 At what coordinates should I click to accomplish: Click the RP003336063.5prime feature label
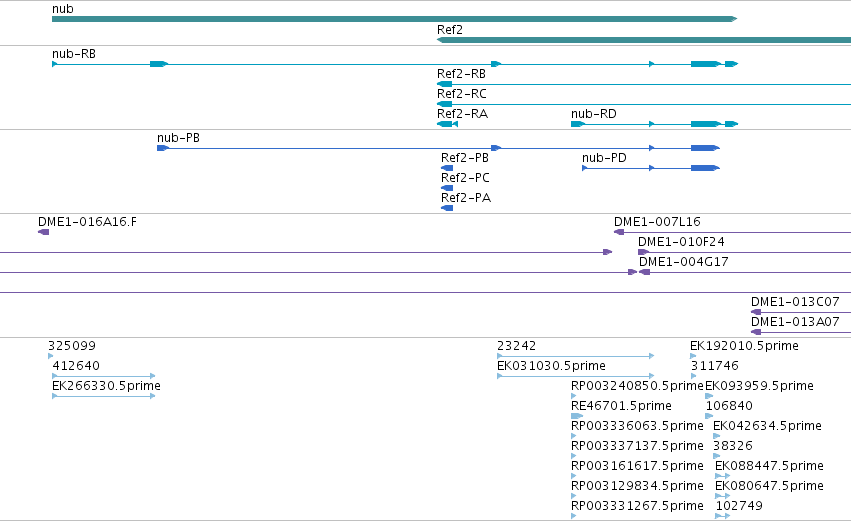tap(637, 425)
